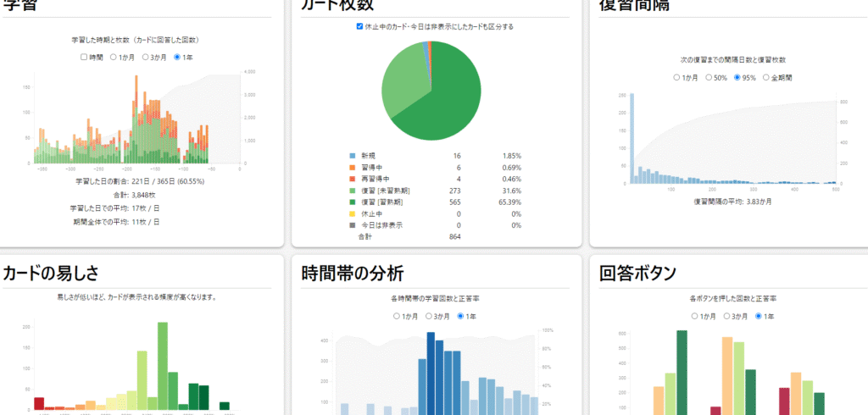The height and width of the screenshot is (415, 868).
Task: Click the dark green 復習 [習熟期] legend swatch
Action: pos(352,202)
